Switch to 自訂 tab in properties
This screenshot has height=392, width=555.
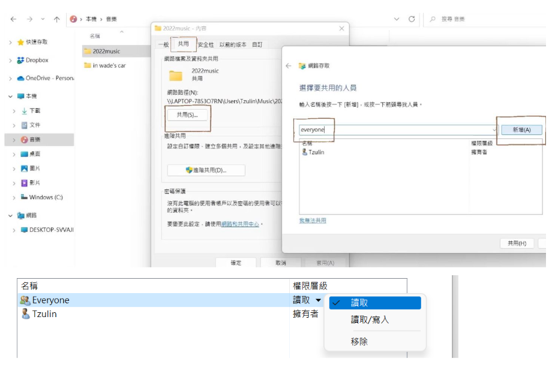click(257, 44)
